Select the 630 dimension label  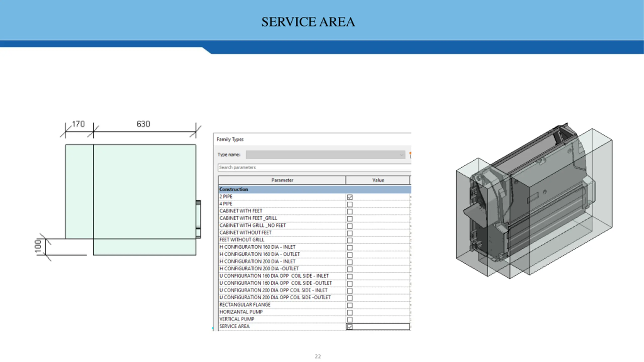tap(143, 124)
